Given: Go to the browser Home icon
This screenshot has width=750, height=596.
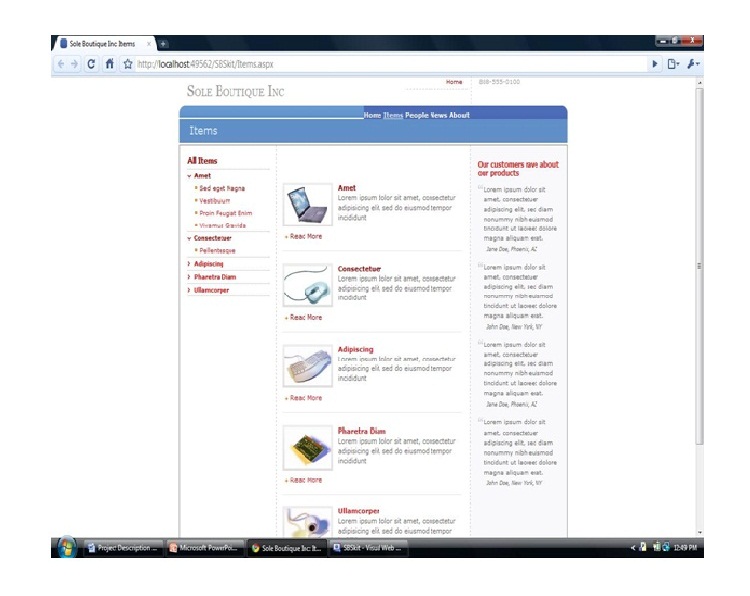Looking at the screenshot, I should point(110,64).
